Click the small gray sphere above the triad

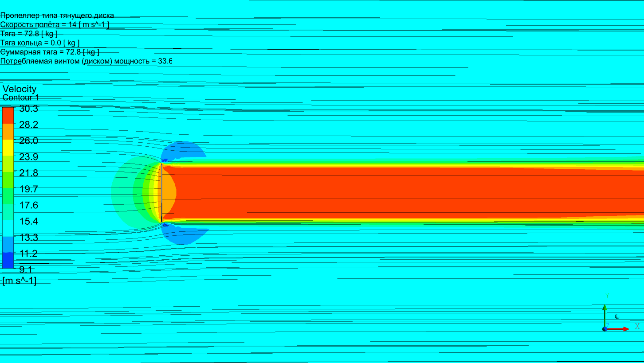pyautogui.click(x=617, y=316)
